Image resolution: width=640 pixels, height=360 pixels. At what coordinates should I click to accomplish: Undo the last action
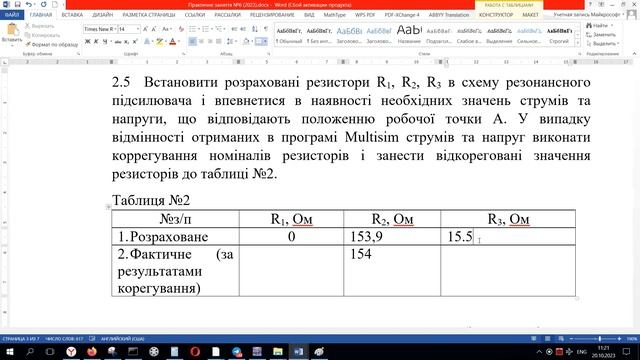coord(29,4)
